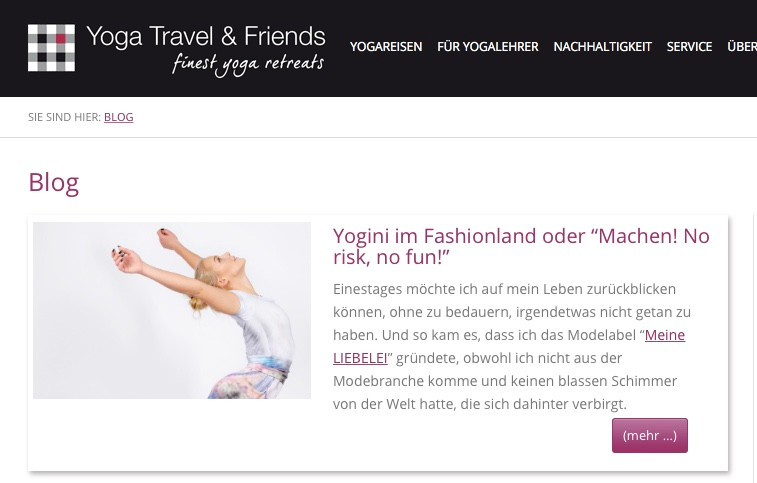Select NACHHALTIGKEIT in the navigation bar
This screenshot has height=483, width=757.
pos(603,47)
